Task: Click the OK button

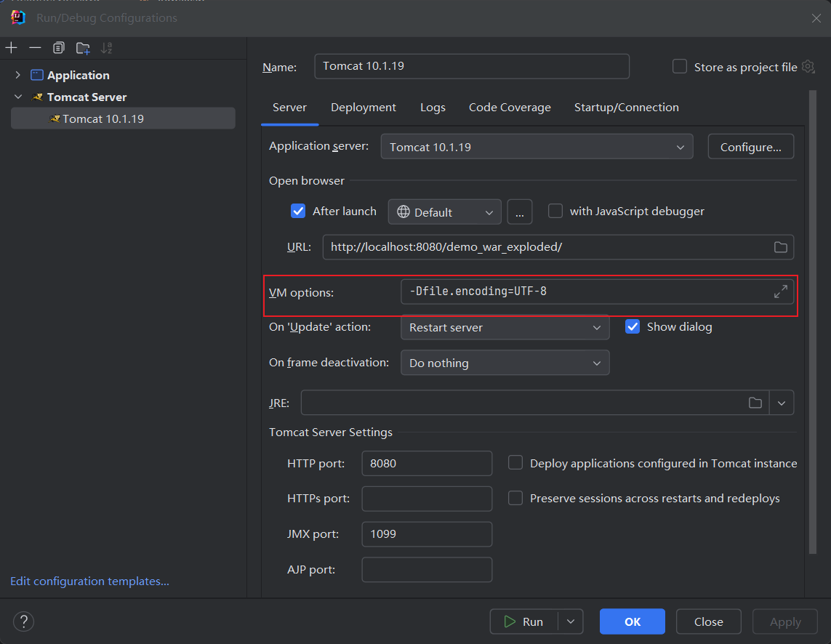Action: (x=633, y=621)
